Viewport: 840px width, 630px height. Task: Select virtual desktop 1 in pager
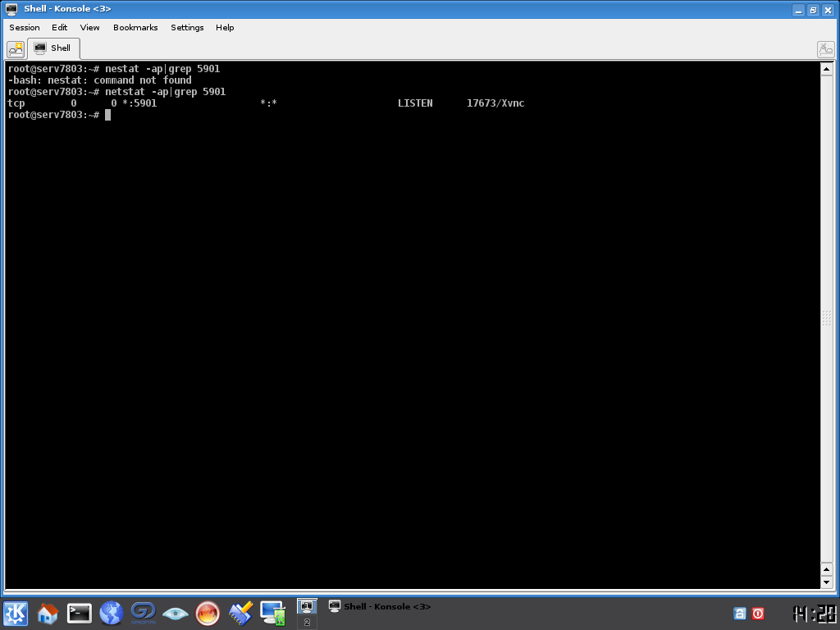point(307,606)
